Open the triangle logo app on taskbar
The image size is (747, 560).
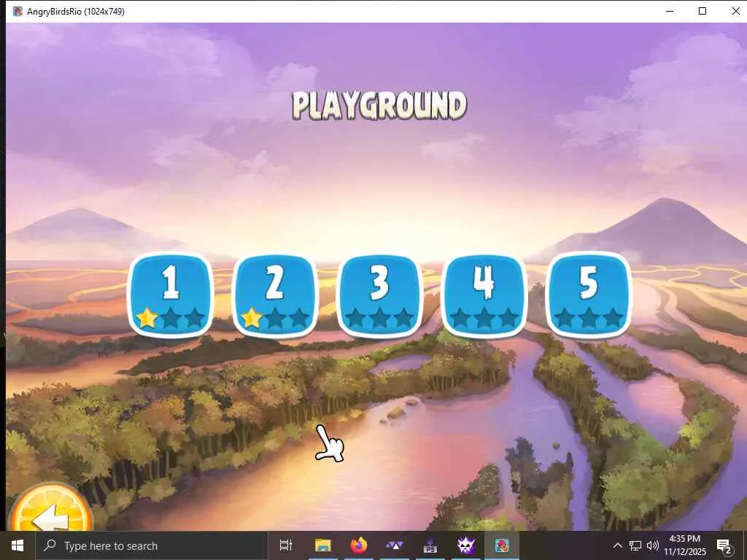[395, 545]
